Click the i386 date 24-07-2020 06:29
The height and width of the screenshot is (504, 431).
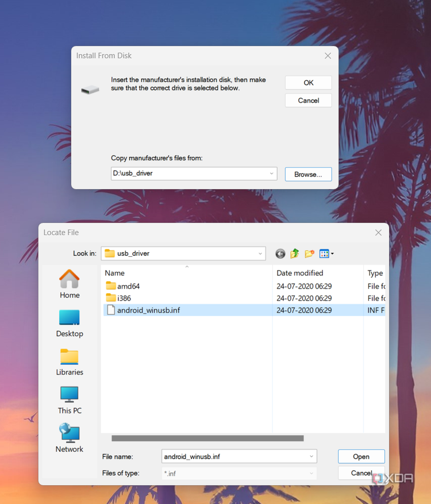[x=304, y=298]
